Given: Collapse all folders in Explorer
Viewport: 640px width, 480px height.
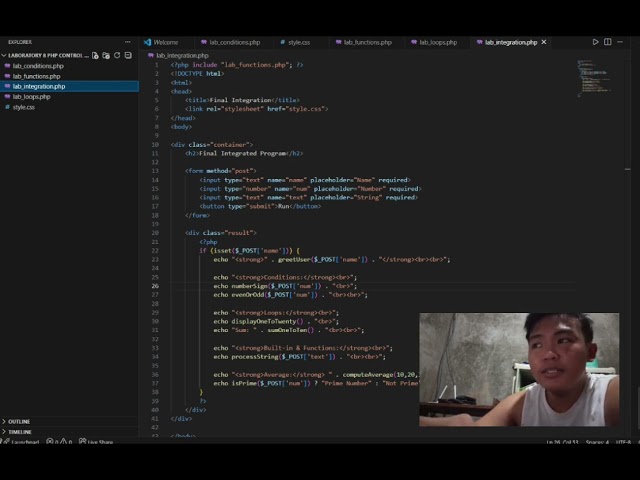Looking at the screenshot, I should click(129, 55).
